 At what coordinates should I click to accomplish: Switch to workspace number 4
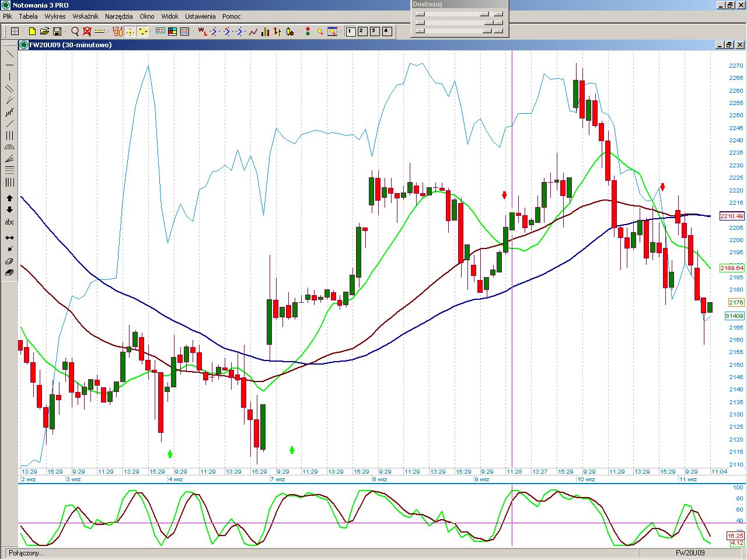click(x=387, y=31)
